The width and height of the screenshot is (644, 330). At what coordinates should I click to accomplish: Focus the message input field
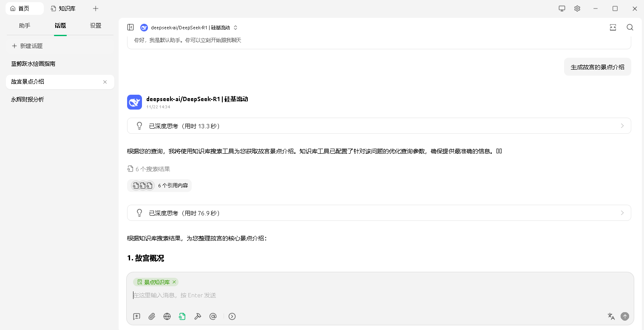380,295
